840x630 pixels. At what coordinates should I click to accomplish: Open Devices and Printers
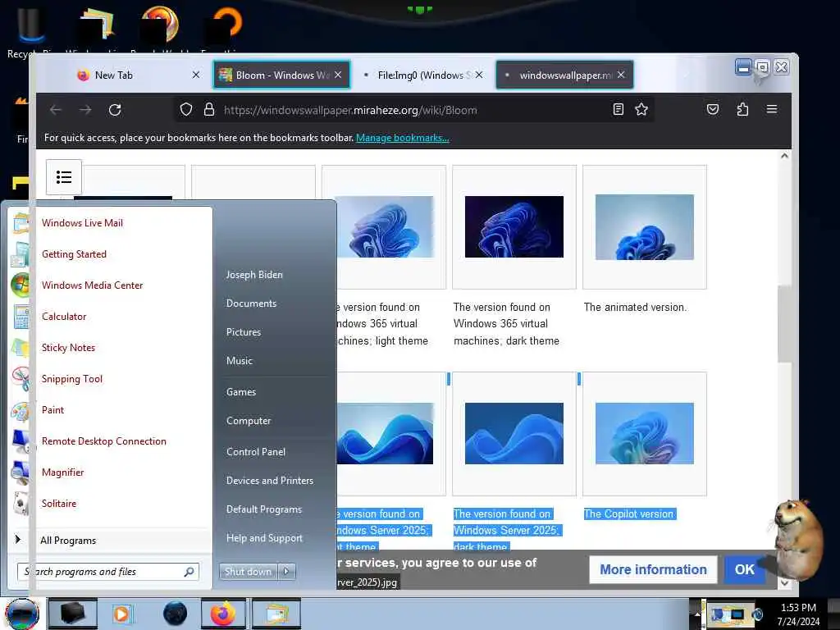[x=269, y=481]
